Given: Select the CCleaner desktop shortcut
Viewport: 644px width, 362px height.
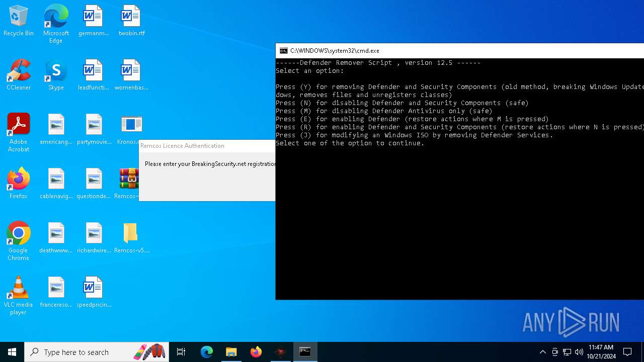Looking at the screenshot, I should point(19,75).
